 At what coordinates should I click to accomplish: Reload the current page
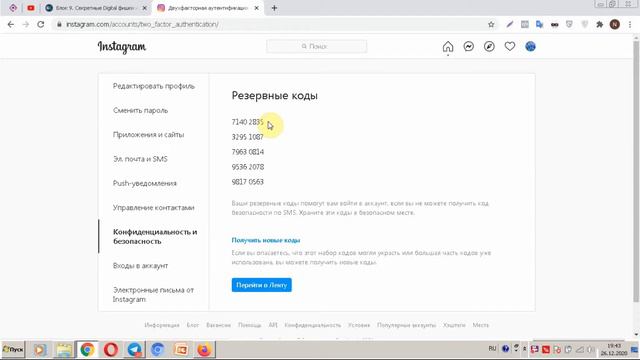click(40, 24)
